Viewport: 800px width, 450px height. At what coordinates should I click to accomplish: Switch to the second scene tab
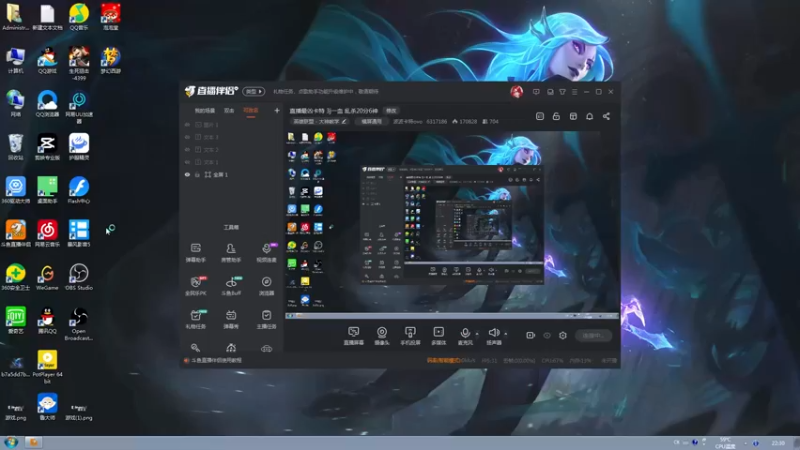(x=229, y=111)
